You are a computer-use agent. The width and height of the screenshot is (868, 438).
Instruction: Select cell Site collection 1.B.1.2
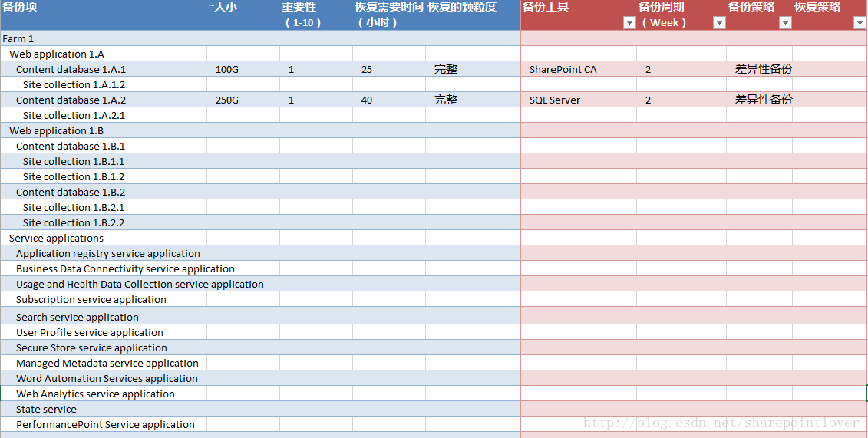pyautogui.click(x=104, y=176)
